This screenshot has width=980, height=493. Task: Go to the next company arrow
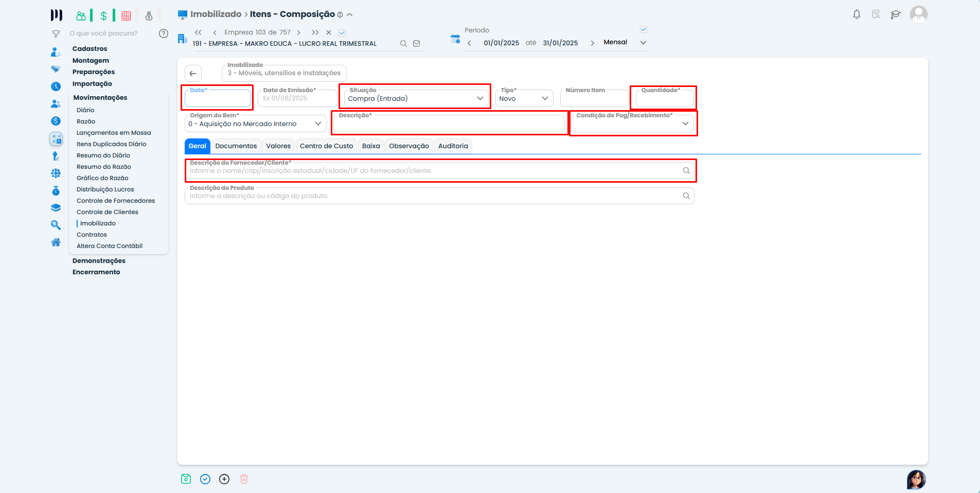click(298, 32)
